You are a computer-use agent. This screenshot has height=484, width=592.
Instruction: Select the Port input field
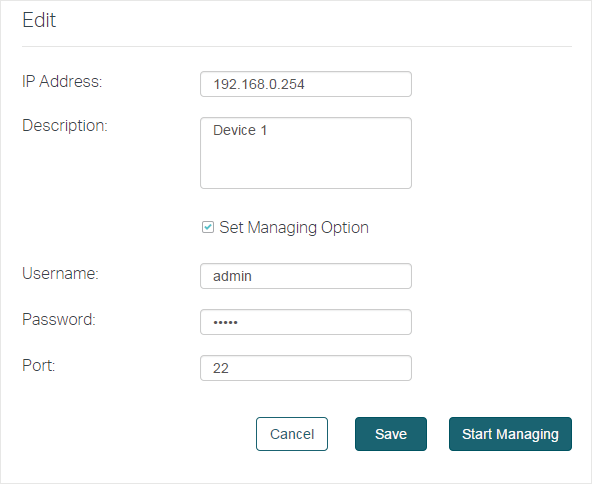(306, 368)
